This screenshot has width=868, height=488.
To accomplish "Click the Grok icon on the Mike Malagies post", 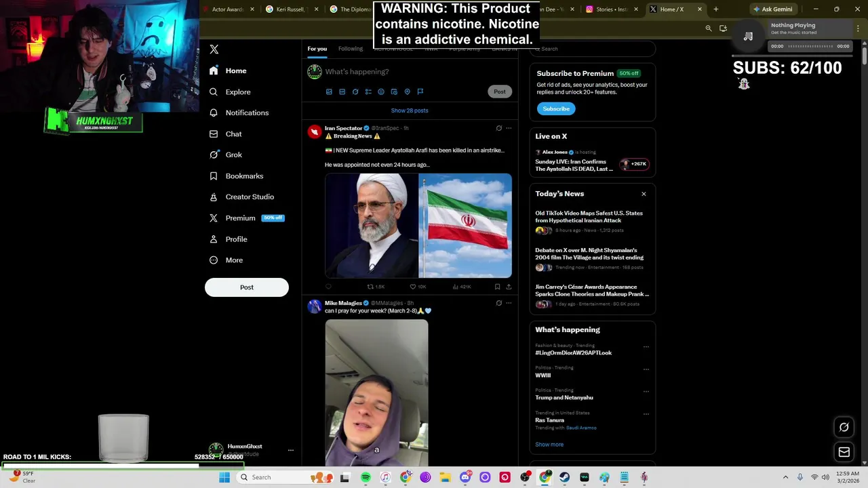I will click(x=499, y=303).
